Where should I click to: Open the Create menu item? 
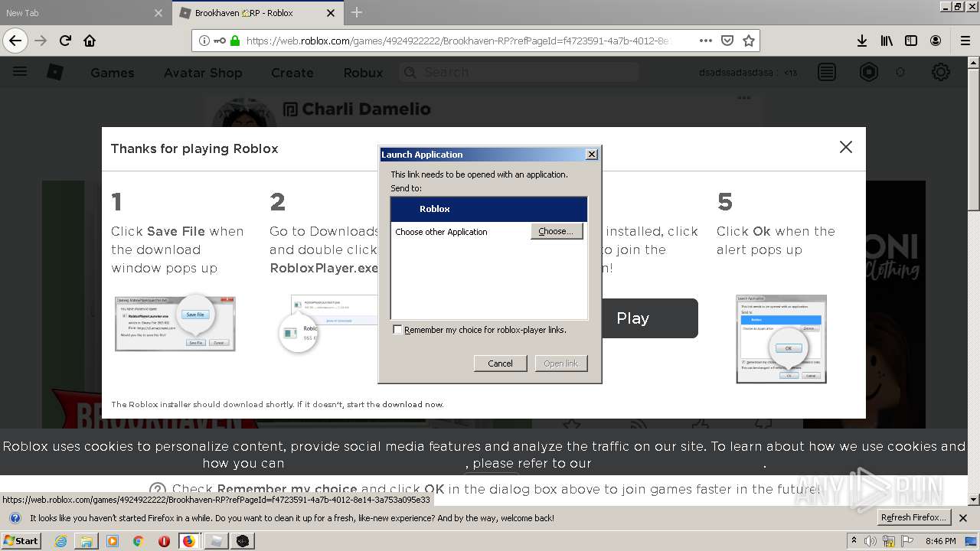click(292, 73)
